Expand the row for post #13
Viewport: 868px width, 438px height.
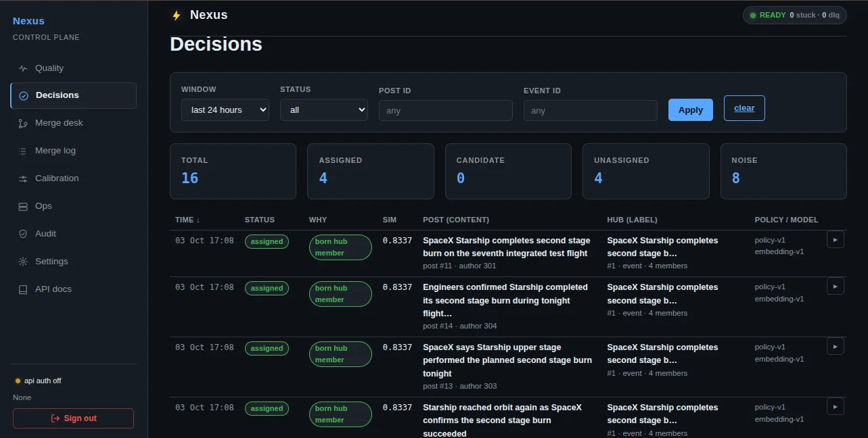tap(836, 346)
